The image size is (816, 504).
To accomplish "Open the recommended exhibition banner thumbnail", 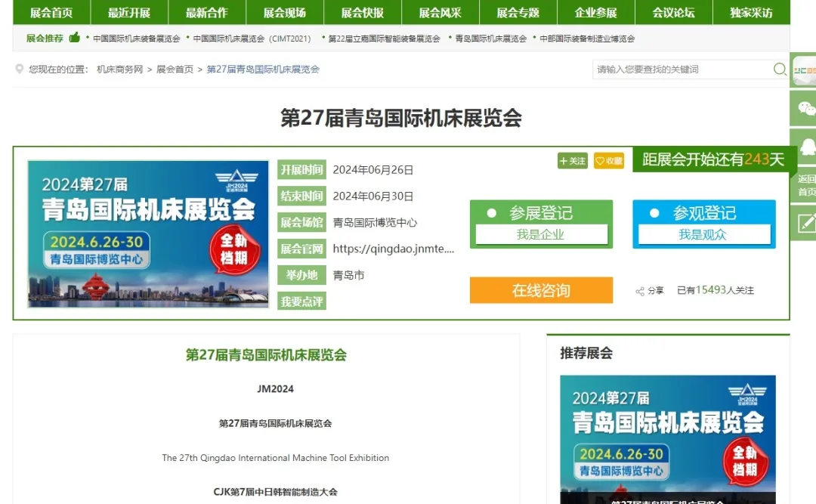I will coord(668,440).
